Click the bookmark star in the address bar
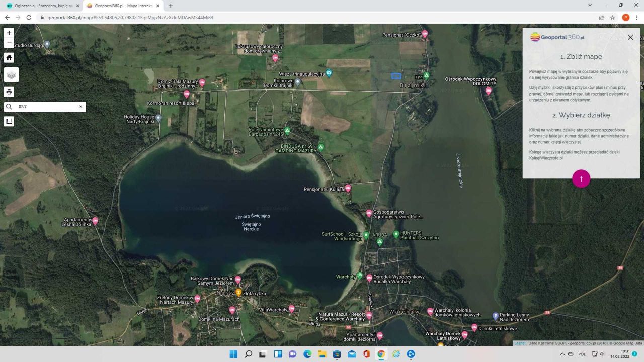This screenshot has height=362, width=644. point(612,17)
